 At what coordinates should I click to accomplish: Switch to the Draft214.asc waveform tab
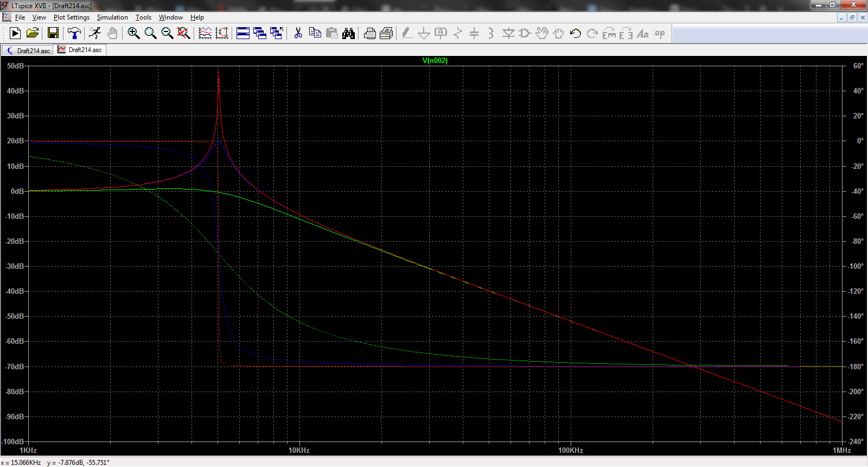click(80, 50)
